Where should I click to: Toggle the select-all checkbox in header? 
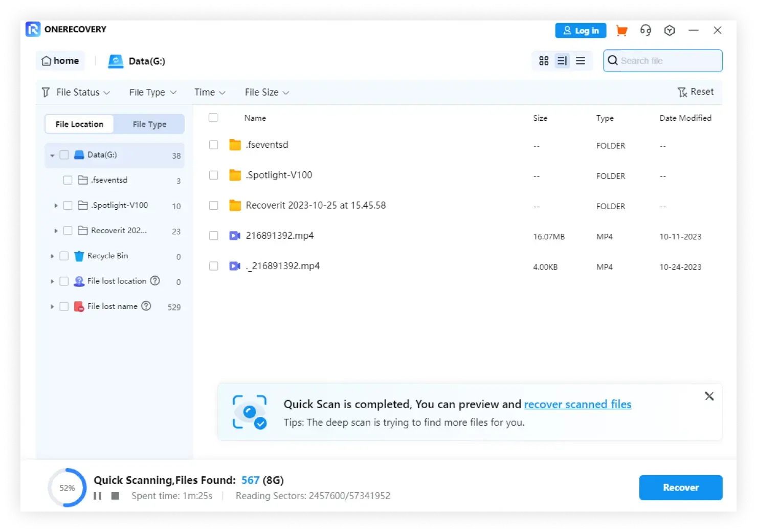tap(213, 118)
